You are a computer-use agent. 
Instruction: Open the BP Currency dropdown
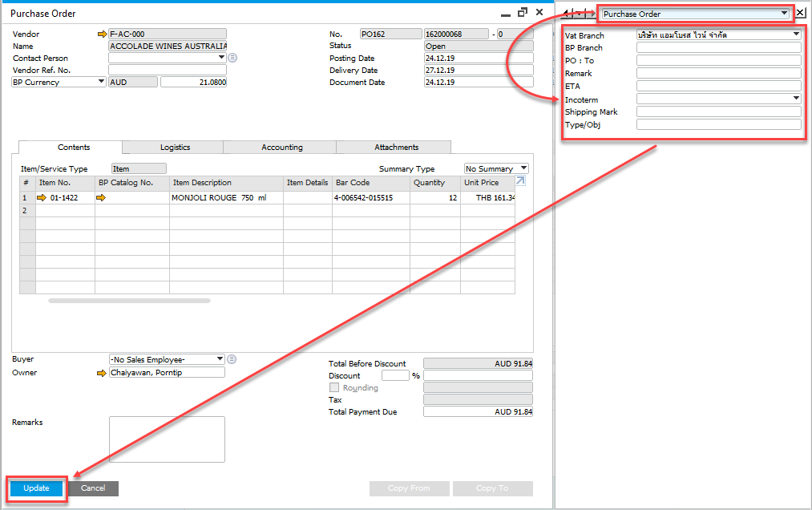tap(102, 82)
